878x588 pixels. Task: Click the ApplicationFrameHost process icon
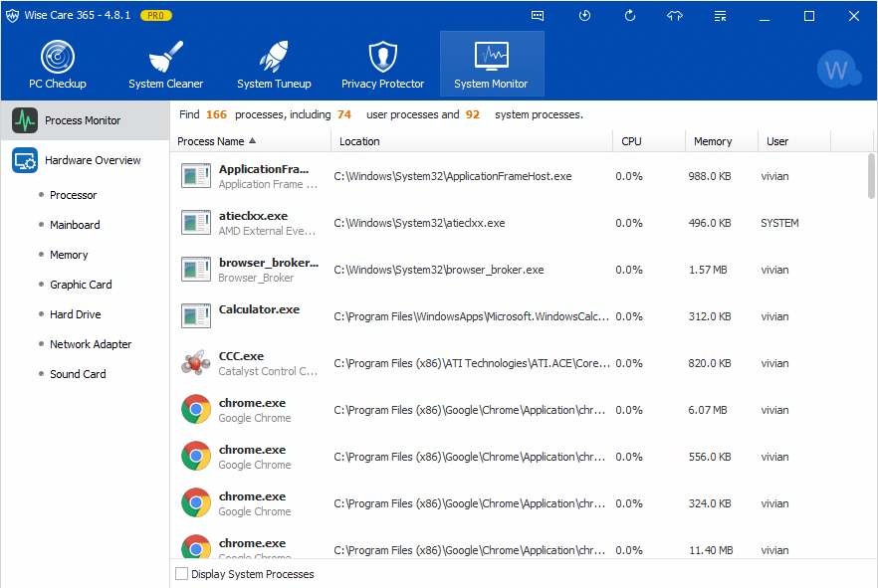tap(196, 176)
